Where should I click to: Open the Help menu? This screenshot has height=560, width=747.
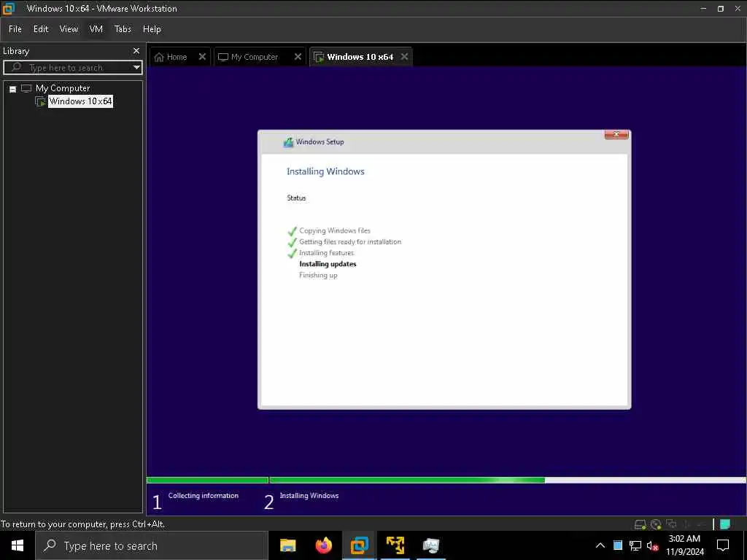click(x=152, y=29)
